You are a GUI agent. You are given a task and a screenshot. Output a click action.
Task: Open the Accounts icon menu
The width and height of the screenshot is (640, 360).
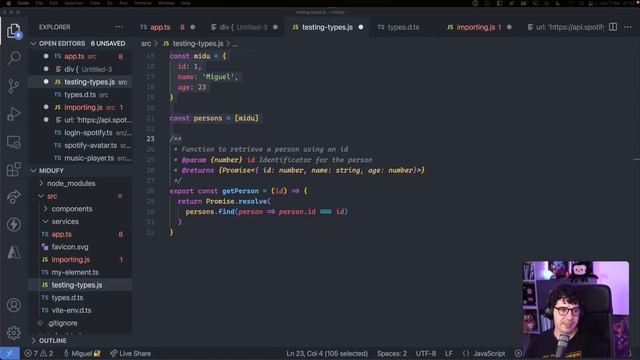tap(14, 305)
